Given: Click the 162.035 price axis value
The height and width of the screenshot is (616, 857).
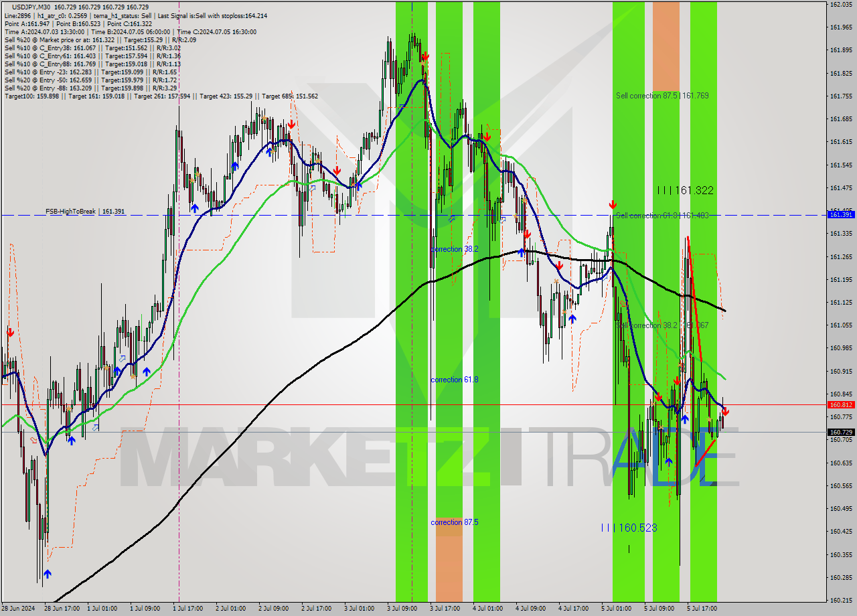Looking at the screenshot, I should (x=841, y=5).
